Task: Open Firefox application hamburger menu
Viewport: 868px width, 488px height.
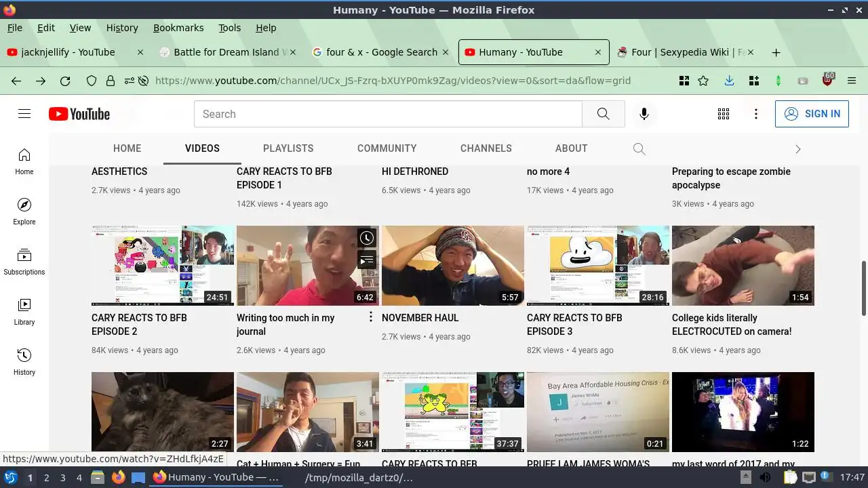Action: click(x=852, y=81)
